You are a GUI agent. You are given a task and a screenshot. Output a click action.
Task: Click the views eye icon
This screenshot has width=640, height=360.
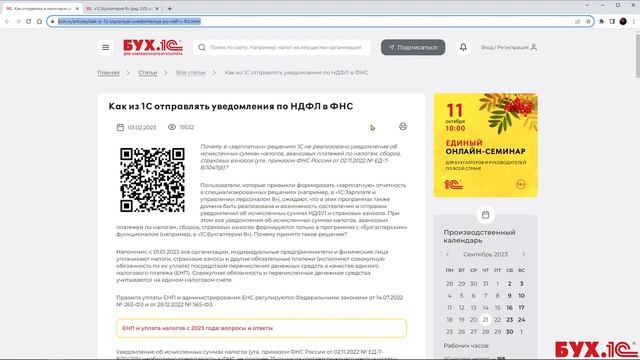[172, 127]
